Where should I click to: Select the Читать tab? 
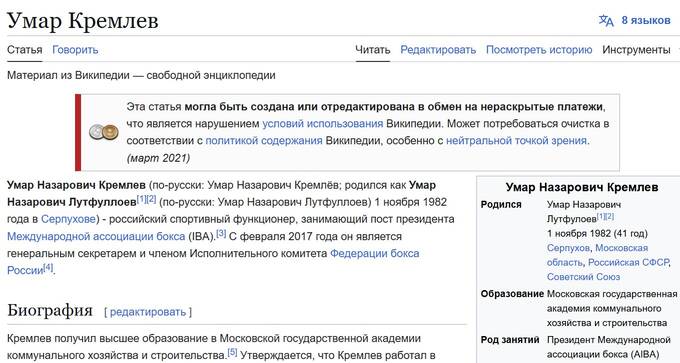(x=373, y=50)
